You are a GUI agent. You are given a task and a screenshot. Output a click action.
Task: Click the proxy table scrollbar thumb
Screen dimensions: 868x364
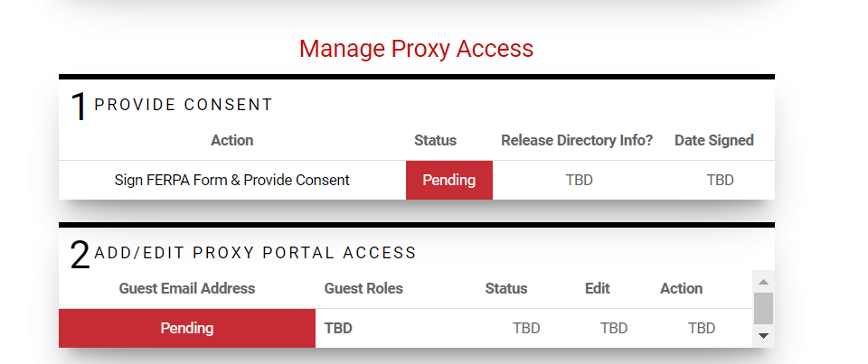[763, 308]
